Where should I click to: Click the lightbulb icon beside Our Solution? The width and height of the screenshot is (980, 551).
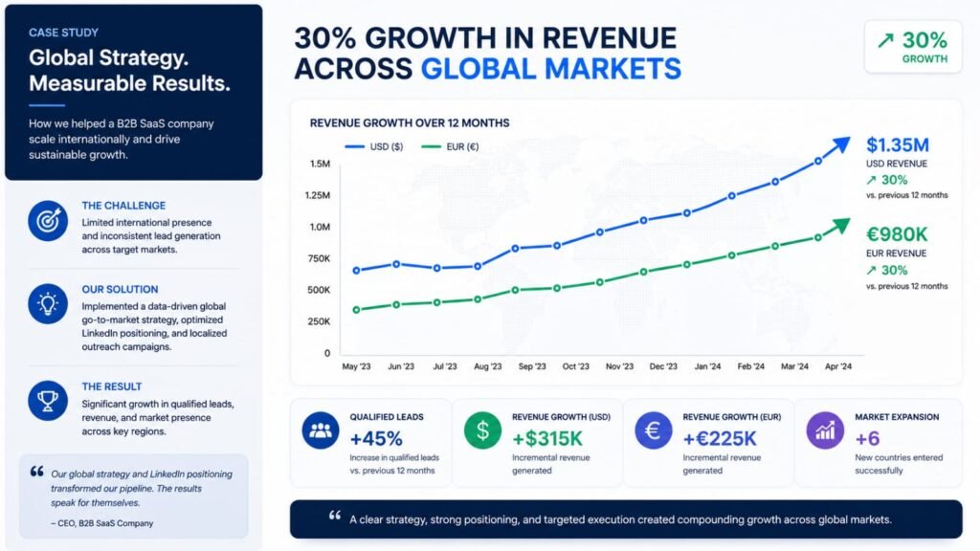tap(48, 303)
